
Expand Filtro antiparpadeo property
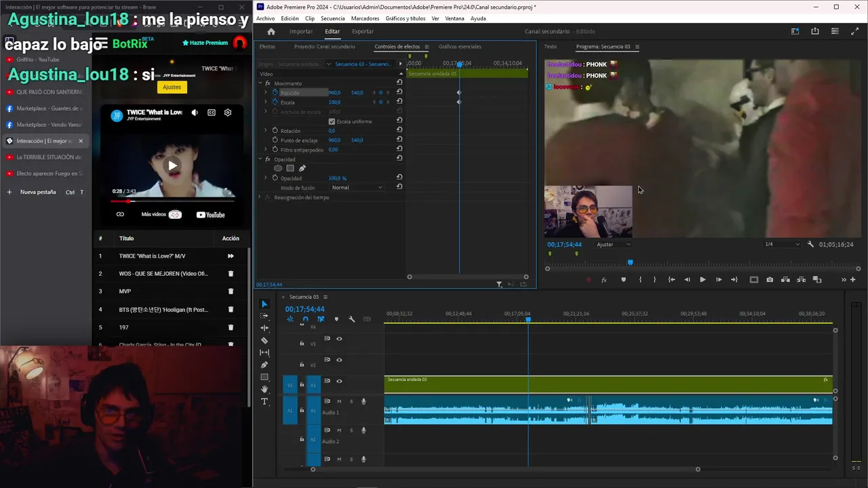pyautogui.click(x=266, y=150)
